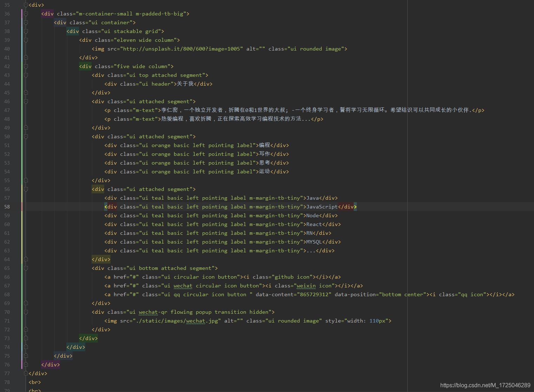Click the underlined weixin word on line 67
The height and width of the screenshot is (392, 534).
tap(306, 286)
